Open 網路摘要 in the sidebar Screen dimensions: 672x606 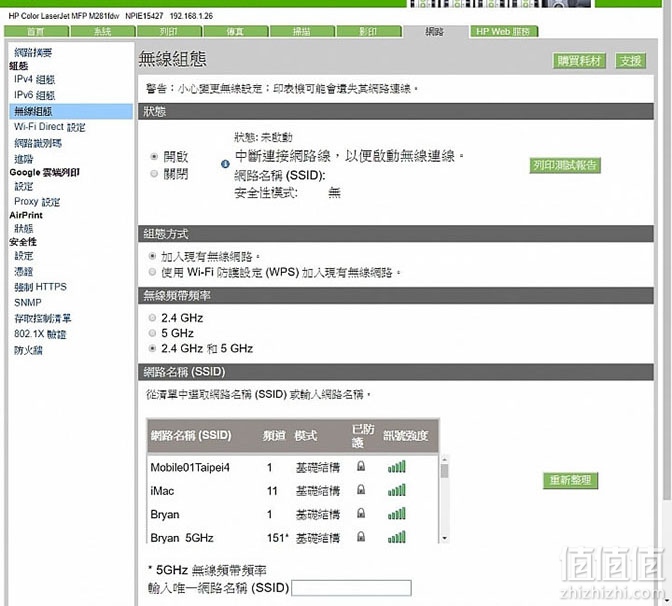pyautogui.click(x=33, y=53)
